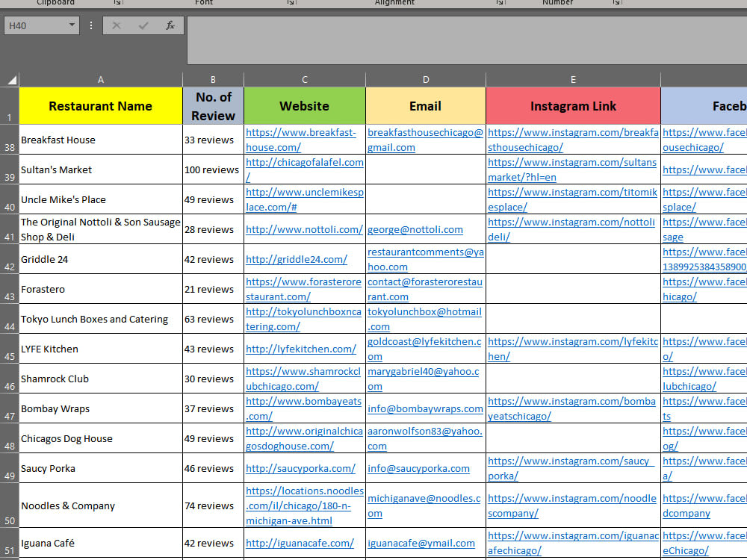
Task: Click the Enter checkmark formula bar icon
Action: (143, 25)
